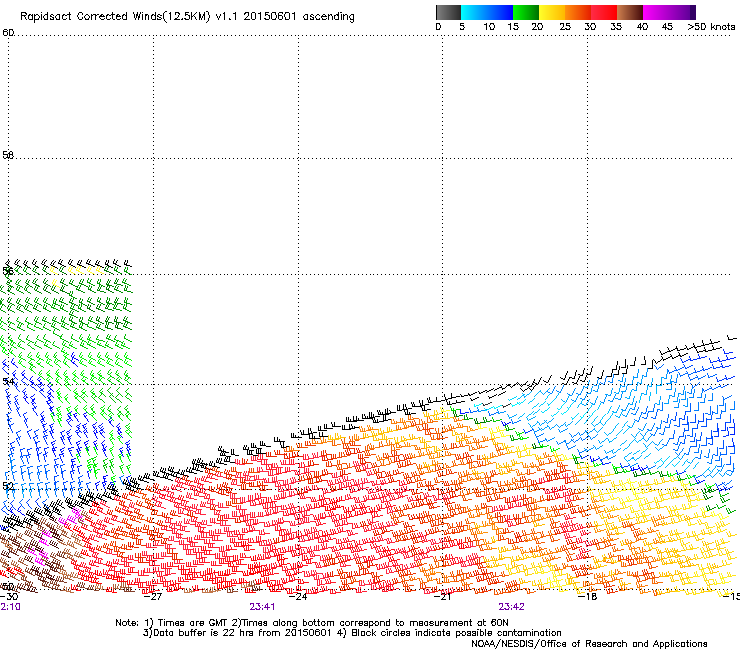Click the red 30-35 knots legend color

coord(604,12)
